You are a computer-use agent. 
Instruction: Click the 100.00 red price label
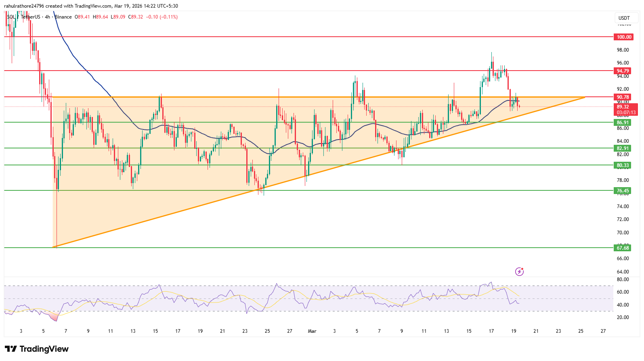point(624,37)
